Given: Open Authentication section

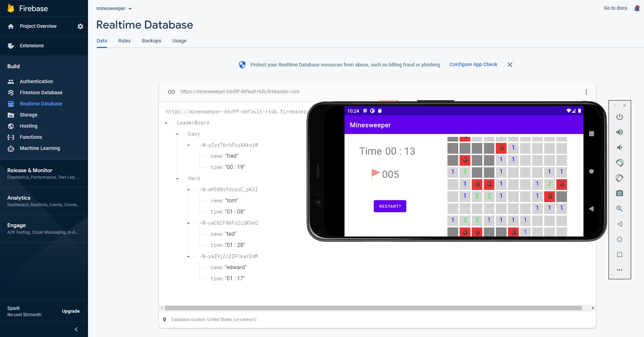Looking at the screenshot, I should 36,81.
